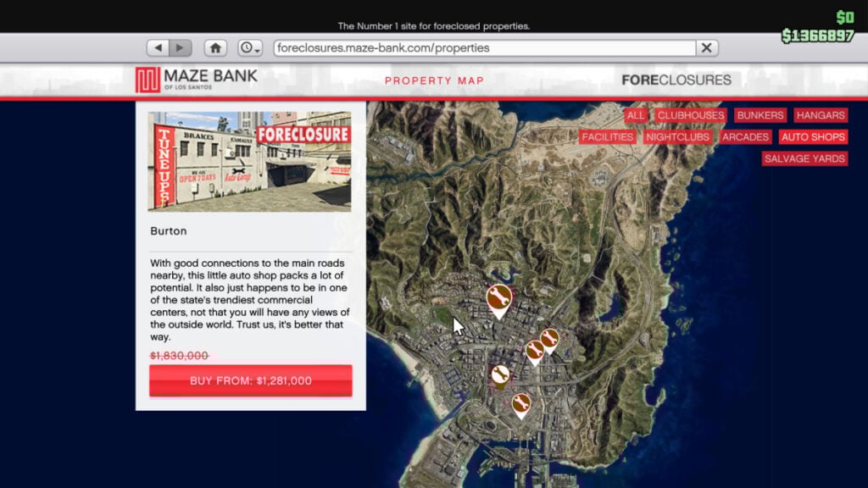Viewport: 868px width, 488px height.
Task: Select the auto shop wrench pin near Burton
Action: (x=499, y=373)
